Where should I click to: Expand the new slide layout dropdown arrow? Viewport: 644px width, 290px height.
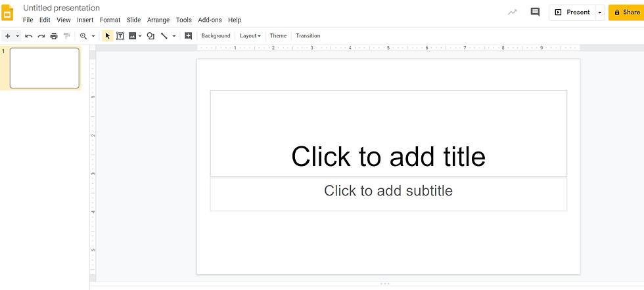[x=18, y=36]
